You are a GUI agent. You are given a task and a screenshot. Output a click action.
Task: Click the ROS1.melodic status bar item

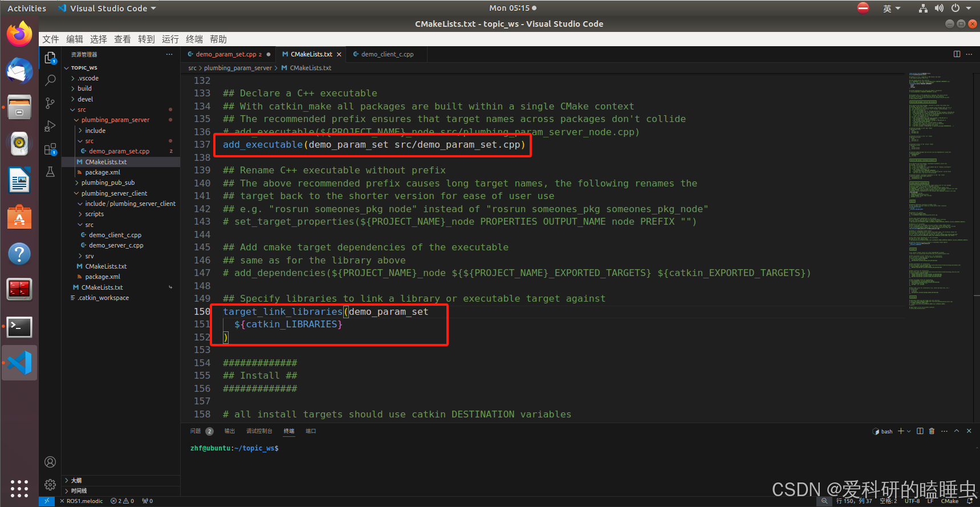(82, 501)
